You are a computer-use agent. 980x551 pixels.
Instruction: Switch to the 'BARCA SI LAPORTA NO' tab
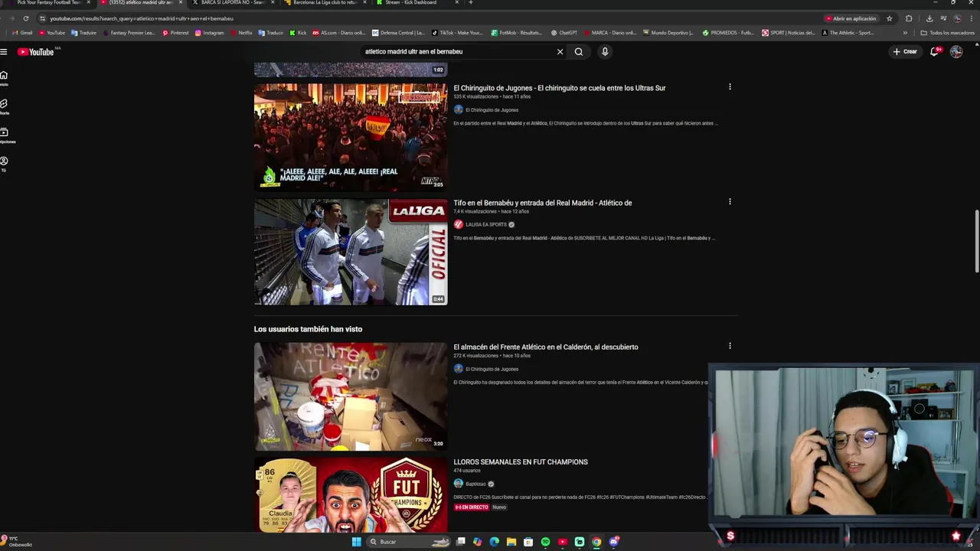tap(232, 2)
